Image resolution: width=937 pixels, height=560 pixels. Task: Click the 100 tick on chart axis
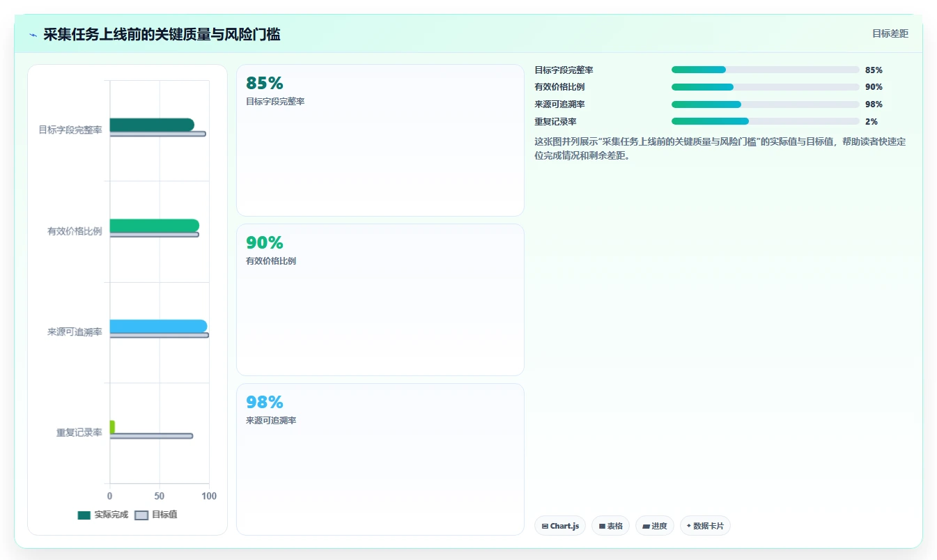pos(208,496)
